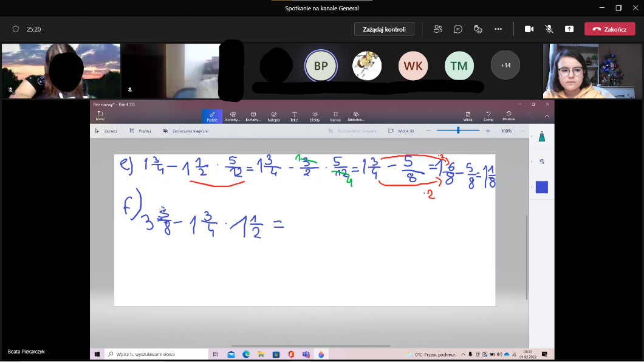
Task: Open the reactions menu icon
Action: [x=478, y=29]
